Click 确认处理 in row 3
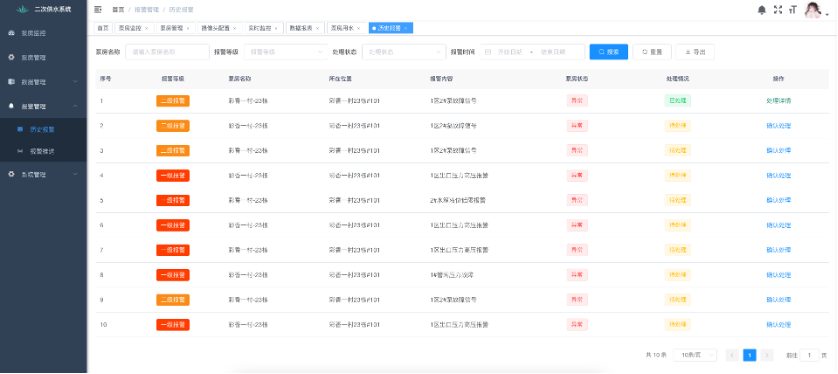Viewport: 838px width, 374px height. [x=778, y=151]
